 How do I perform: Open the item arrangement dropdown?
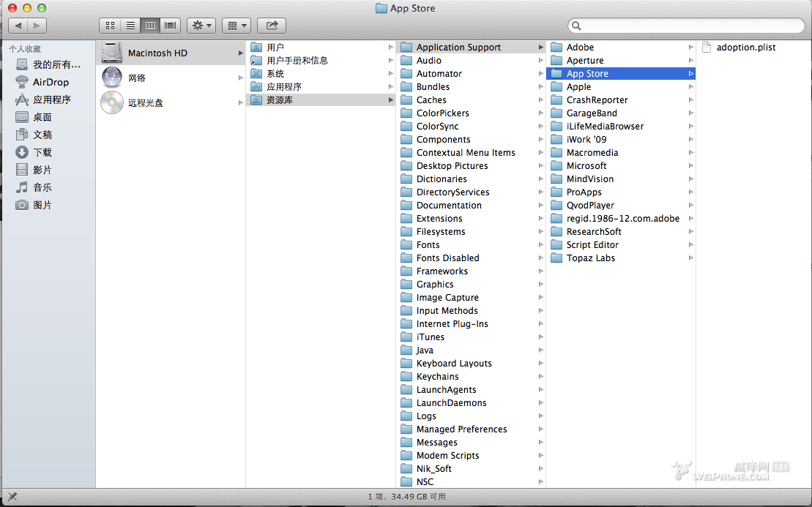coord(236,26)
